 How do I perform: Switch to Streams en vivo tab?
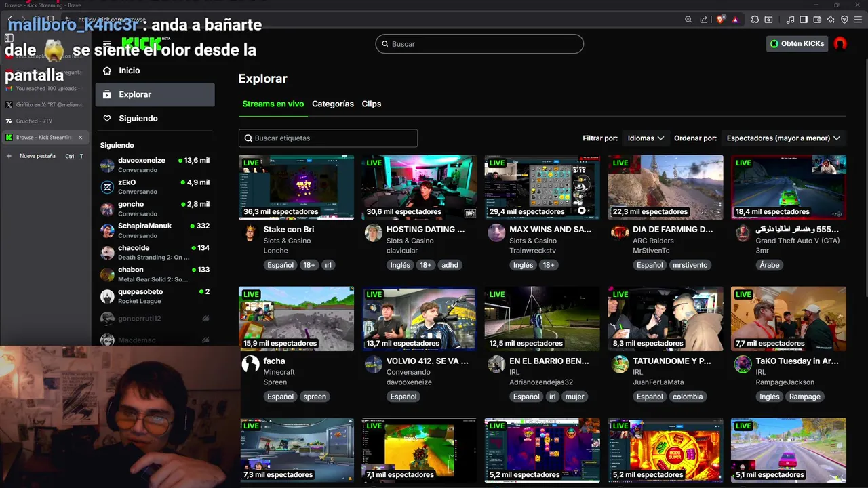(273, 104)
